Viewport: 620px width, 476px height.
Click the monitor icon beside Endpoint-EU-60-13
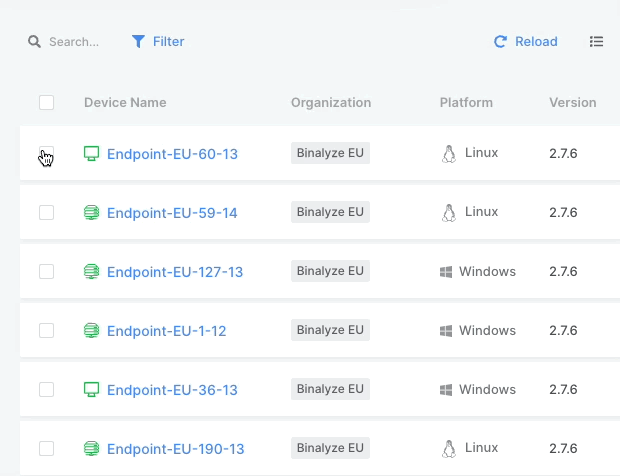91,154
